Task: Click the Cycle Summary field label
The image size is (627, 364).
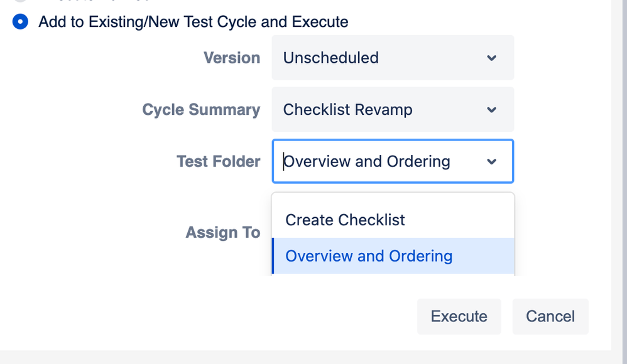Action: [201, 110]
